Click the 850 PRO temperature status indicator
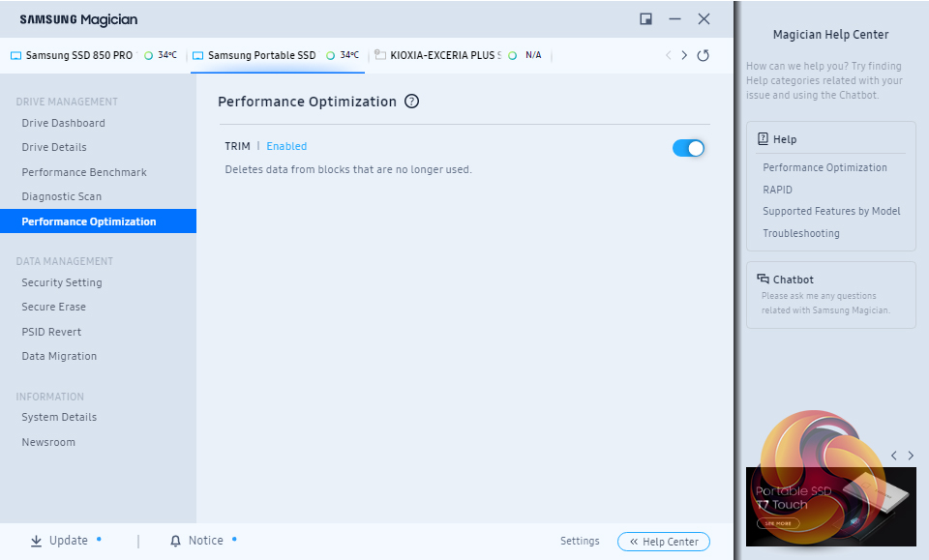The width and height of the screenshot is (929, 560). click(x=148, y=56)
